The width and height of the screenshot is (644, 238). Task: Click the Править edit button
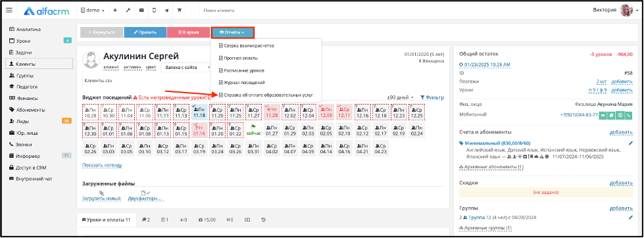[x=145, y=32]
